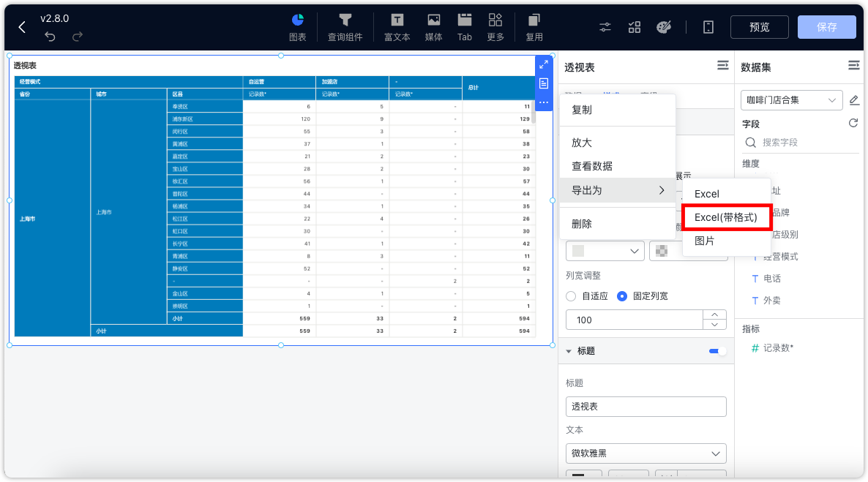
Task: Click the pencil icon beside dataset selector
Action: (x=854, y=100)
